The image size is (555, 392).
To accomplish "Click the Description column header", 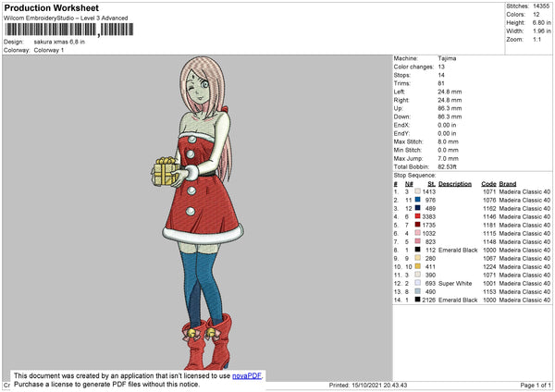I will [455, 184].
